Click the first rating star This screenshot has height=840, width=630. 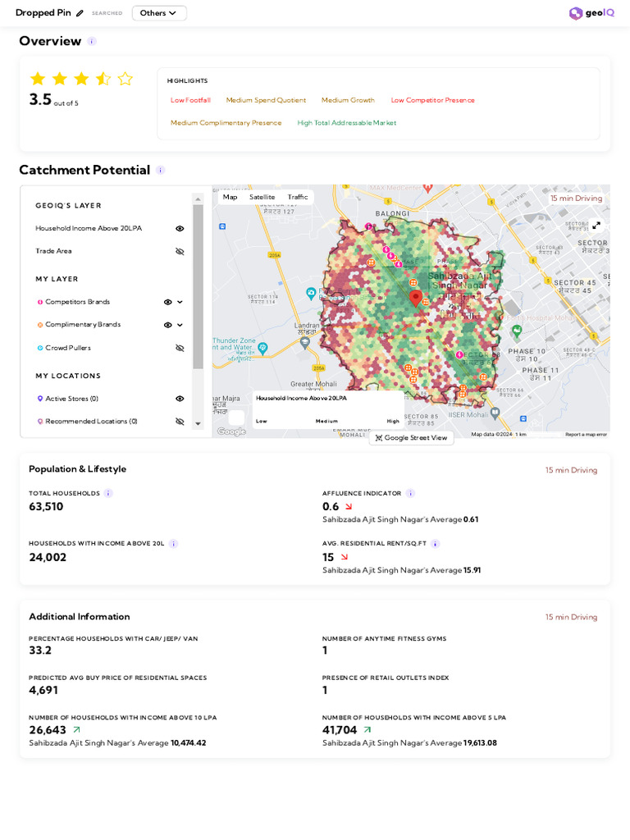tap(38, 79)
